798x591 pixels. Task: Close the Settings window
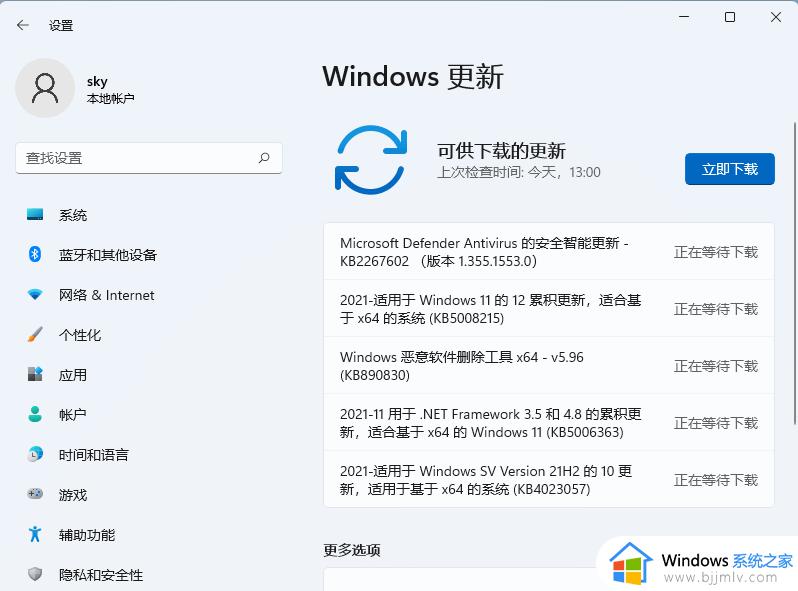point(776,17)
